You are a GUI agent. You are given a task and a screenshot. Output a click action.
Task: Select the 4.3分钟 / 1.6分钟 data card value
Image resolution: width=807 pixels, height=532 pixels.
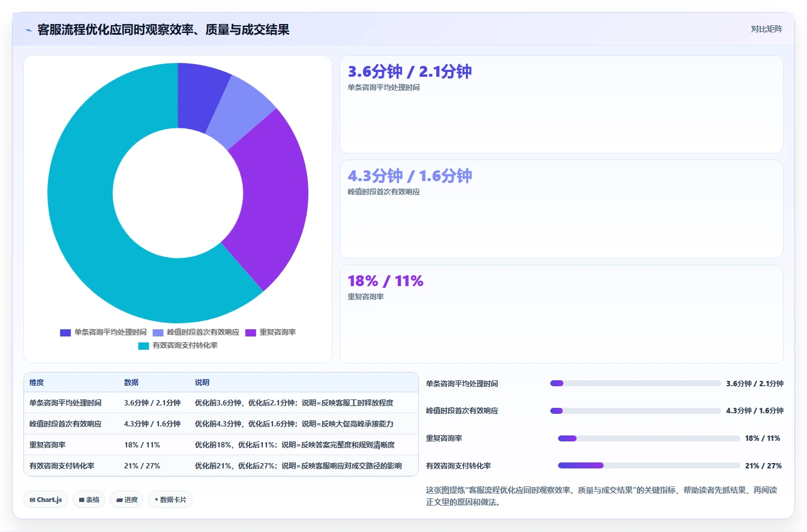pos(410,176)
